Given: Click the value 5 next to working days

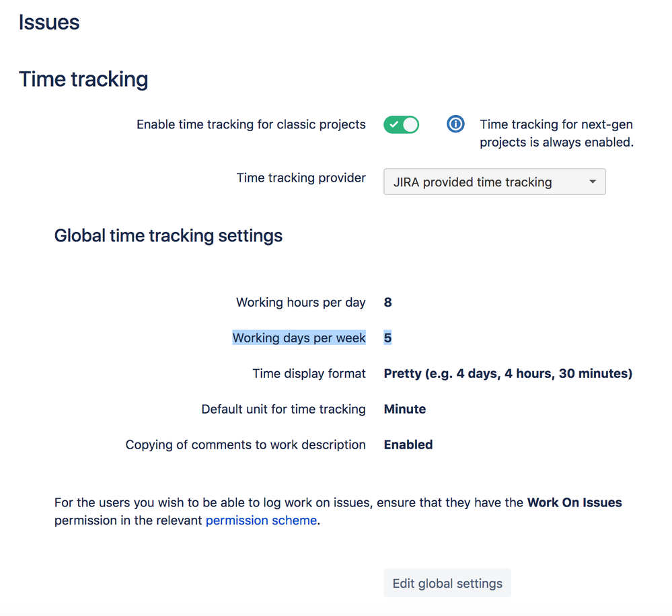Looking at the screenshot, I should 387,338.
